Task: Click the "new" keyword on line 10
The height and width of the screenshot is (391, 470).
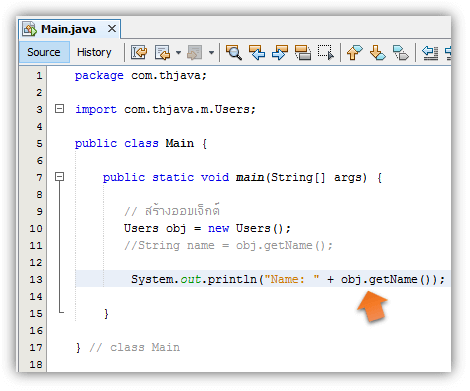Action: point(218,229)
